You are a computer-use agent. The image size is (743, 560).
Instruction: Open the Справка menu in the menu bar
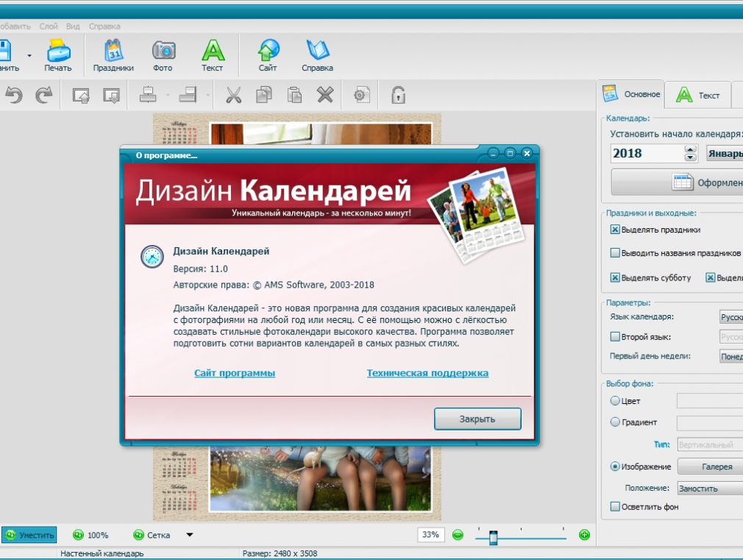click(x=104, y=26)
